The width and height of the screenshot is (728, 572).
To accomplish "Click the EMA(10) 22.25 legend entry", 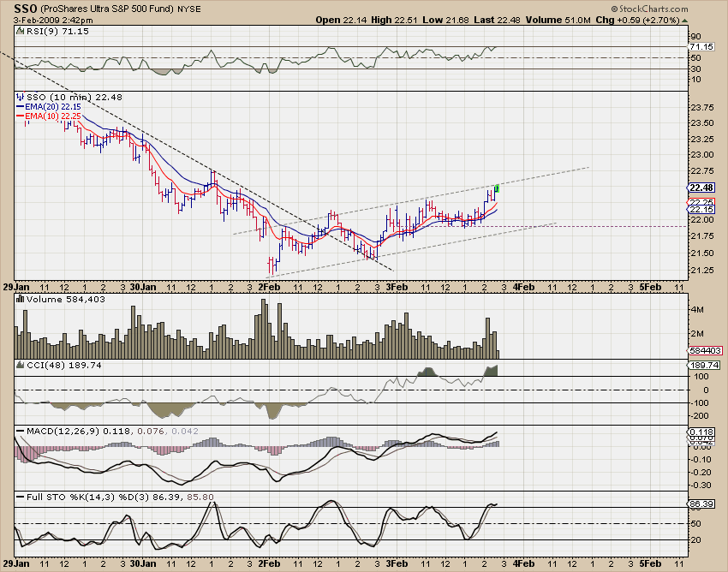I will coord(53,116).
